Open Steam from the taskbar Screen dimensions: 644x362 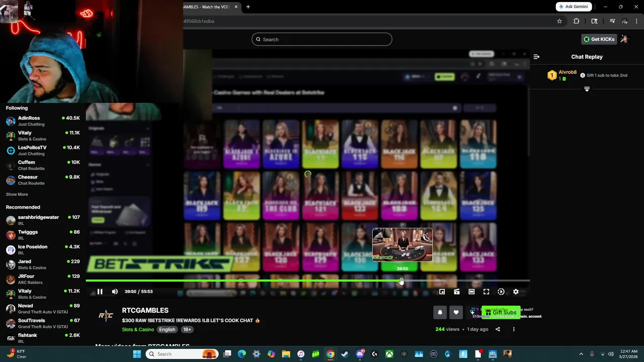click(345, 354)
